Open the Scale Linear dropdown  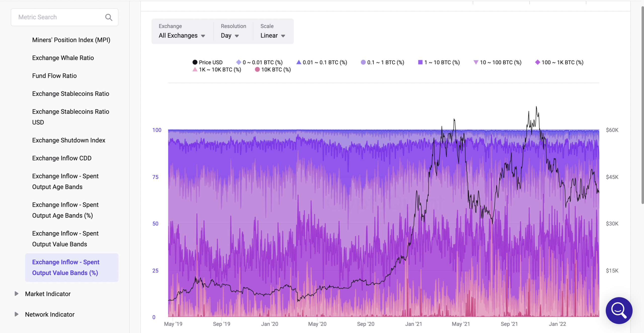click(273, 36)
